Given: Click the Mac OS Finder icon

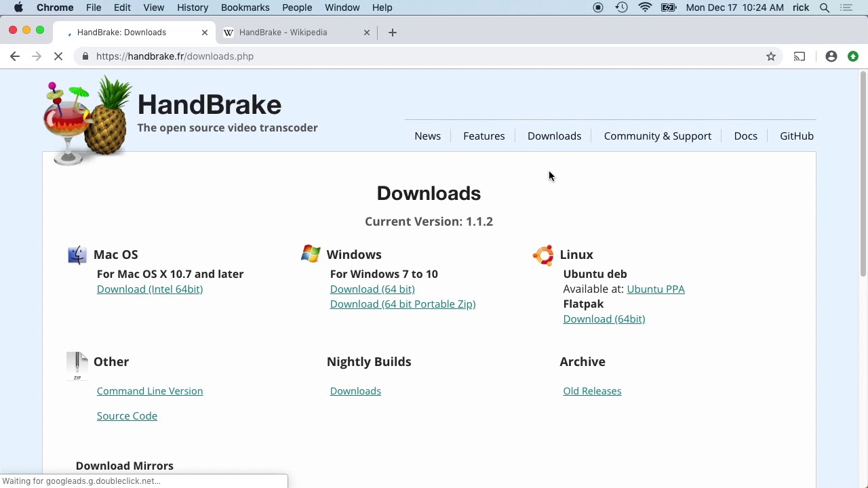Looking at the screenshot, I should (77, 255).
